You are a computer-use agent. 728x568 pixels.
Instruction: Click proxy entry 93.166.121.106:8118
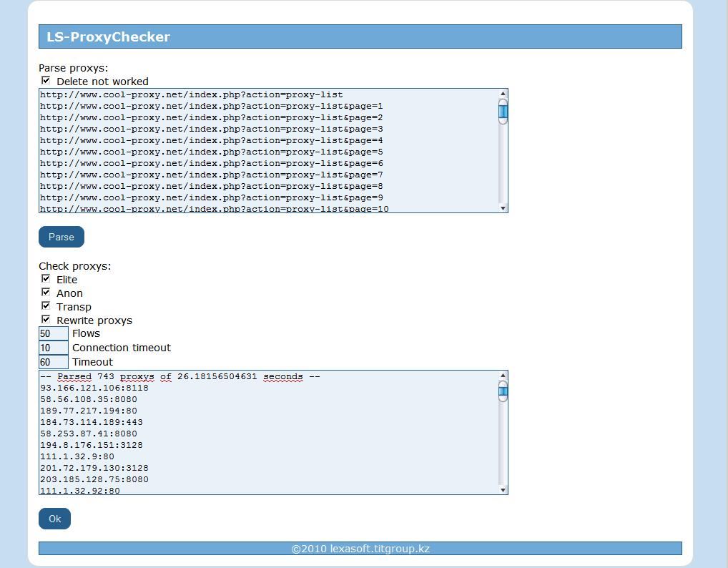(x=94, y=388)
